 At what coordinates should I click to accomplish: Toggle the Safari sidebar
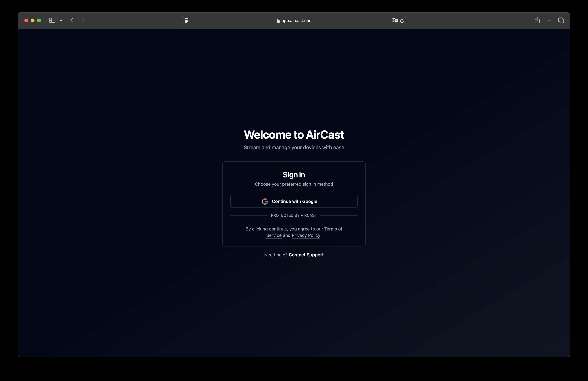[x=52, y=20]
